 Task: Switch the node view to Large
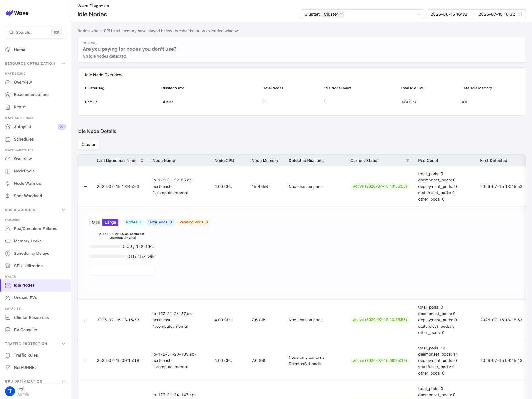tap(110, 222)
